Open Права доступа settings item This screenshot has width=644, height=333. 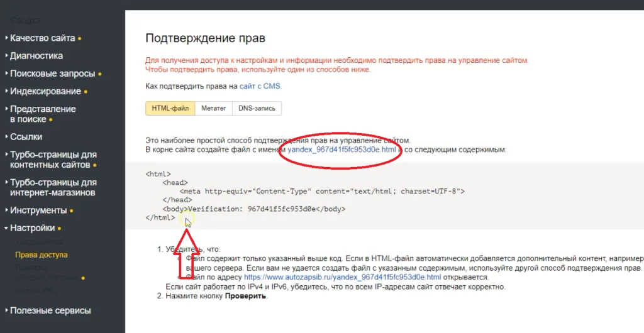(x=42, y=255)
